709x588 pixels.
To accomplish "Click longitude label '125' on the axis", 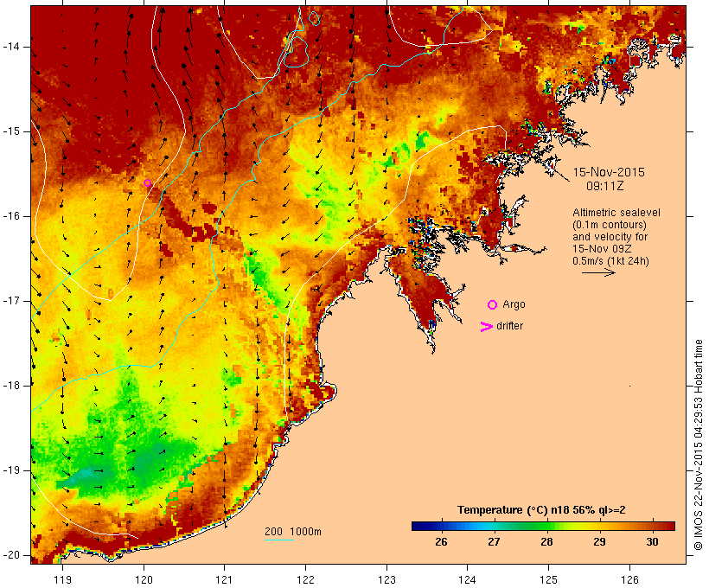I will (x=548, y=580).
